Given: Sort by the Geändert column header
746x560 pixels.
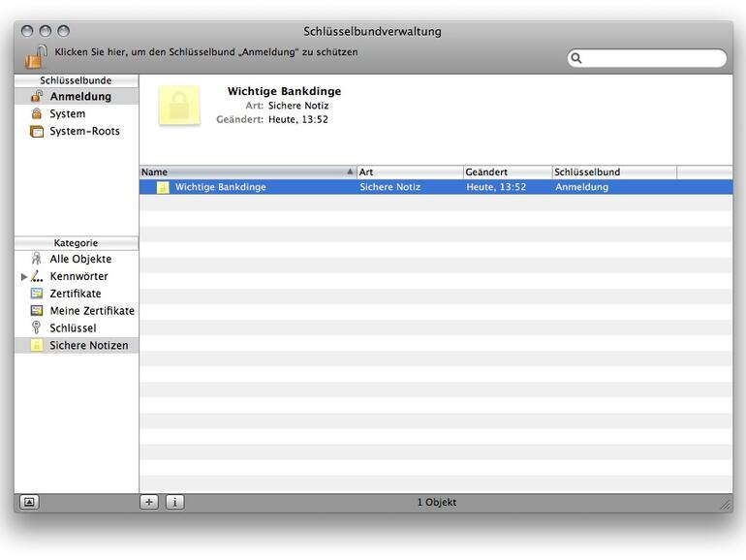Looking at the screenshot, I should tap(507, 172).
